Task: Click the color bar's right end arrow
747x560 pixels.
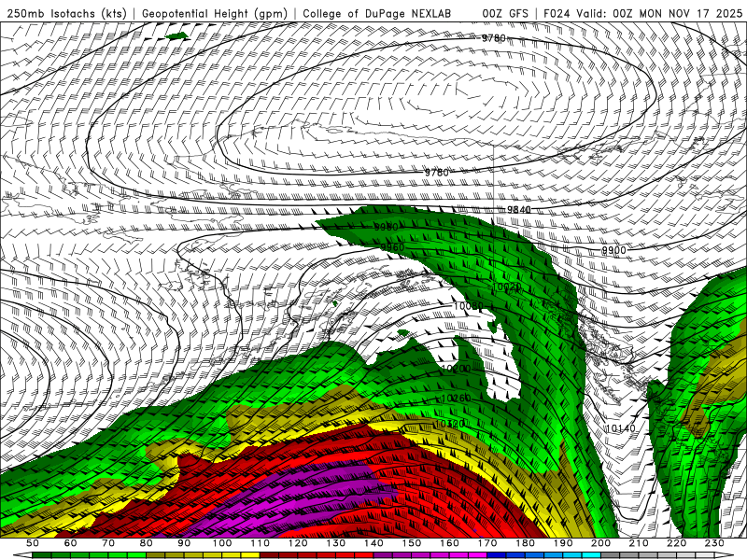Action: tap(725, 555)
